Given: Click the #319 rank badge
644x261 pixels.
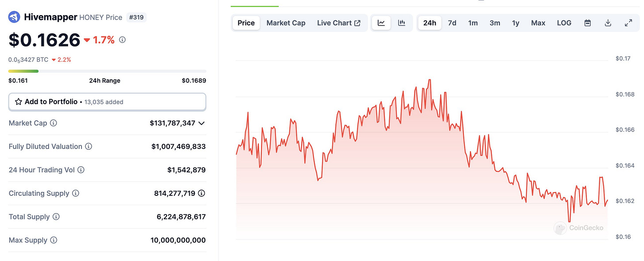Looking at the screenshot, I should pos(136,18).
